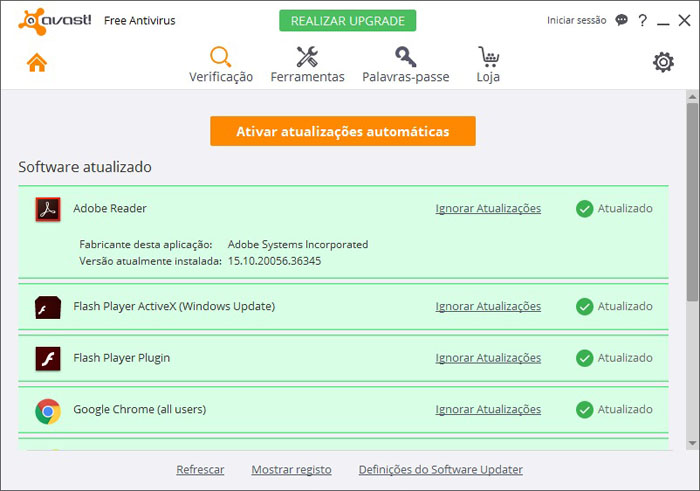The width and height of the screenshot is (700, 491).
Task: Ignore updates for Flash Player Plugin
Action: pyautogui.click(x=488, y=358)
